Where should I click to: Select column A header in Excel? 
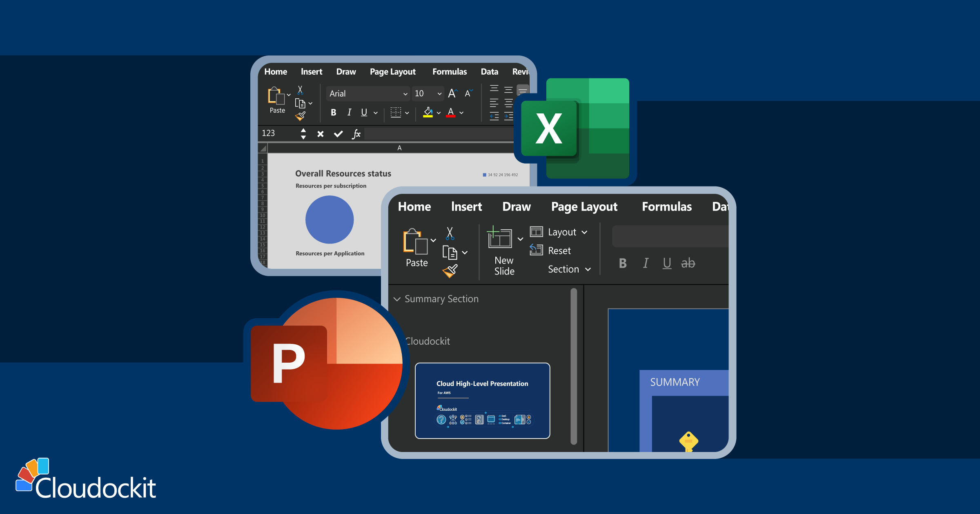(x=399, y=148)
